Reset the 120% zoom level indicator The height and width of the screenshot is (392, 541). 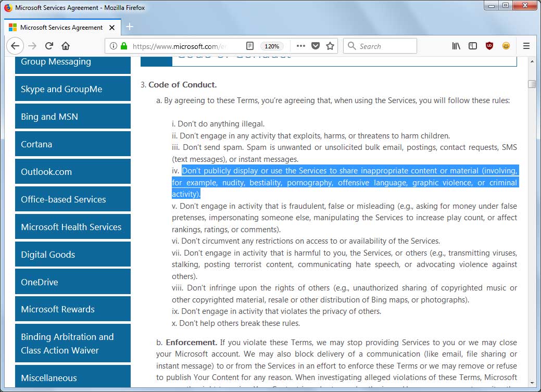pos(272,46)
